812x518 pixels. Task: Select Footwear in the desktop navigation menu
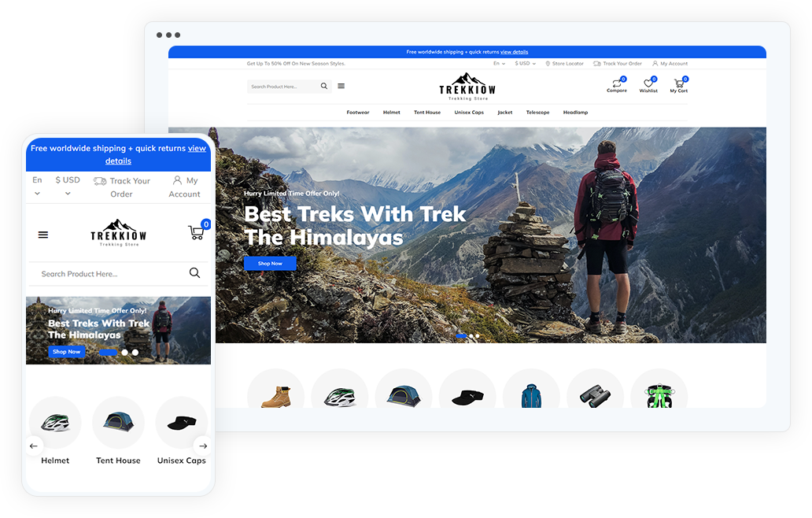click(358, 113)
